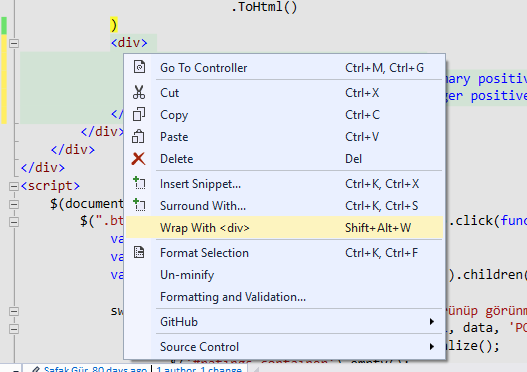
Task: Click the Ctrl+M, Ctrl+G shortcut text
Action: pyautogui.click(x=384, y=68)
